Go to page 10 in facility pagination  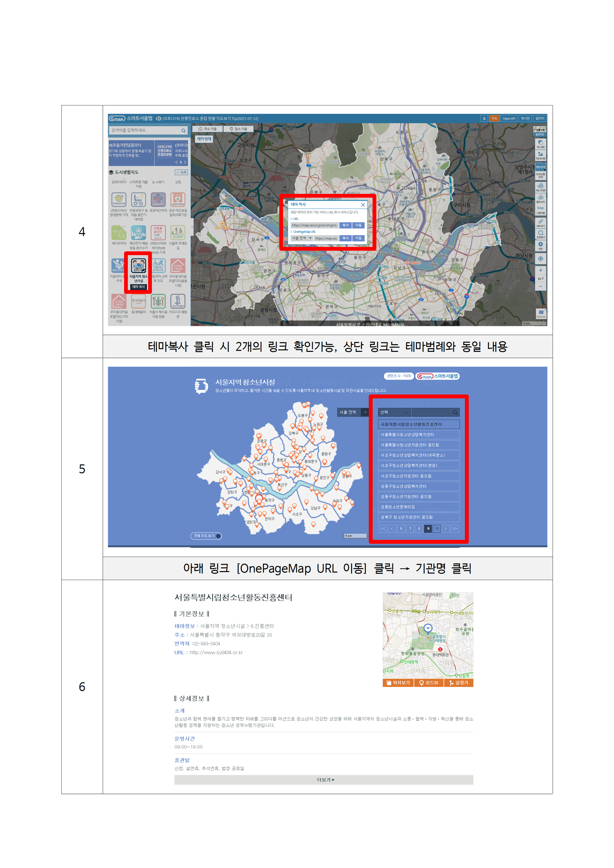coord(437,529)
